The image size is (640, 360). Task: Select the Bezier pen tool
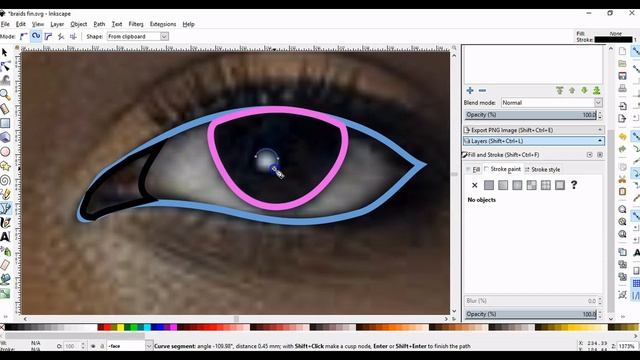tap(5, 209)
